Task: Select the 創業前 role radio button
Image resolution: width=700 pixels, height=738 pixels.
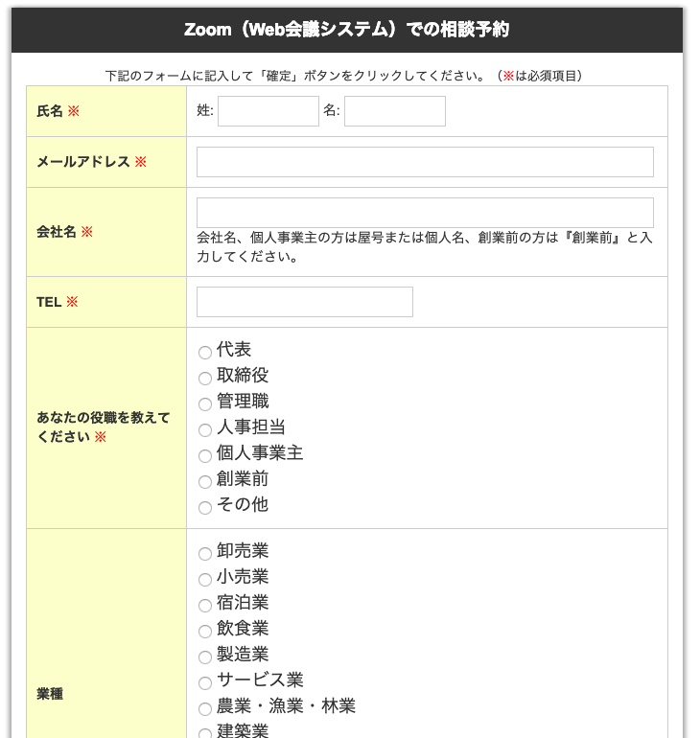Action: [x=205, y=481]
